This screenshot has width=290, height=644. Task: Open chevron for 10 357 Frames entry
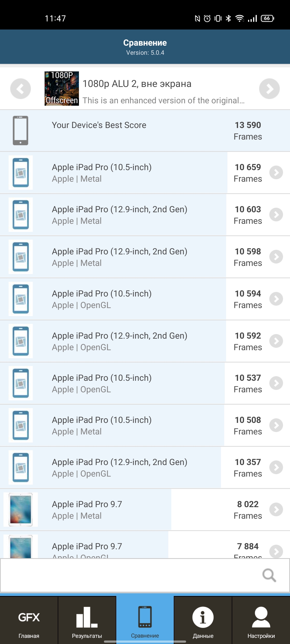pos(276,467)
